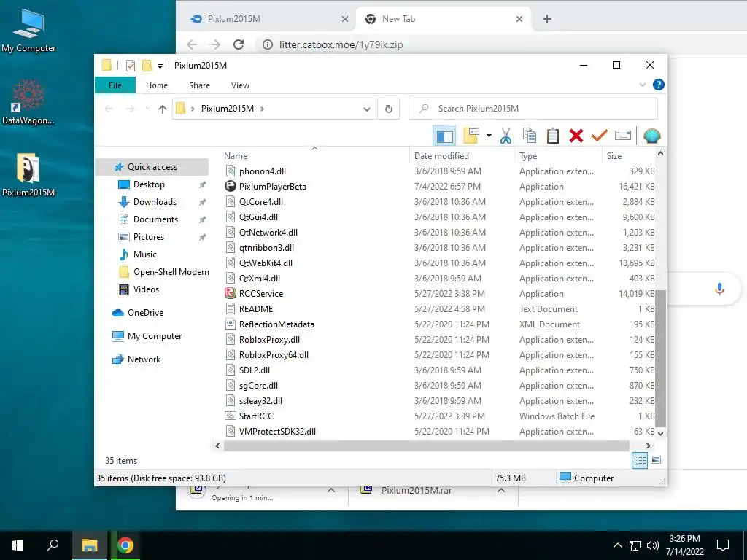Select Desktop in navigation pane
The height and width of the screenshot is (560, 747).
coord(149,184)
